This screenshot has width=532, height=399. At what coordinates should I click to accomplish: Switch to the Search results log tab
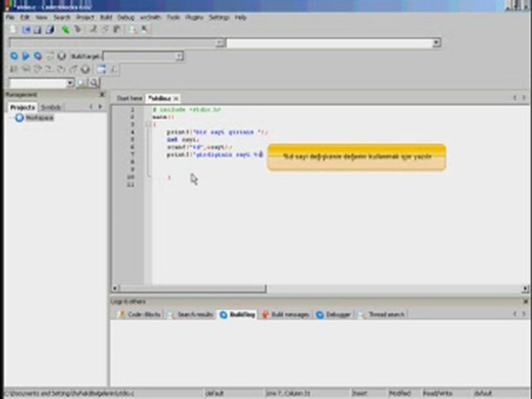(191, 315)
